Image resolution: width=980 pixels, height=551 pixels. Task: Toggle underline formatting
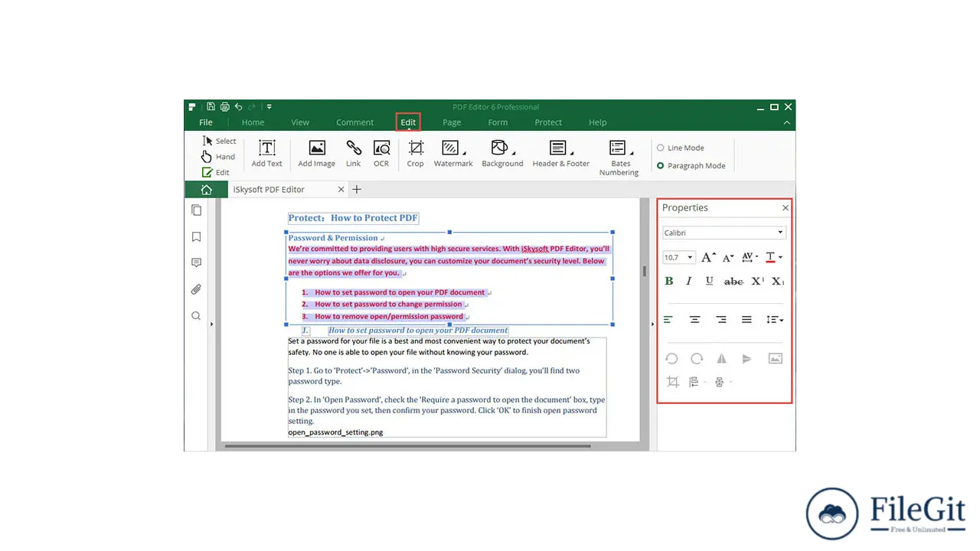tap(710, 282)
